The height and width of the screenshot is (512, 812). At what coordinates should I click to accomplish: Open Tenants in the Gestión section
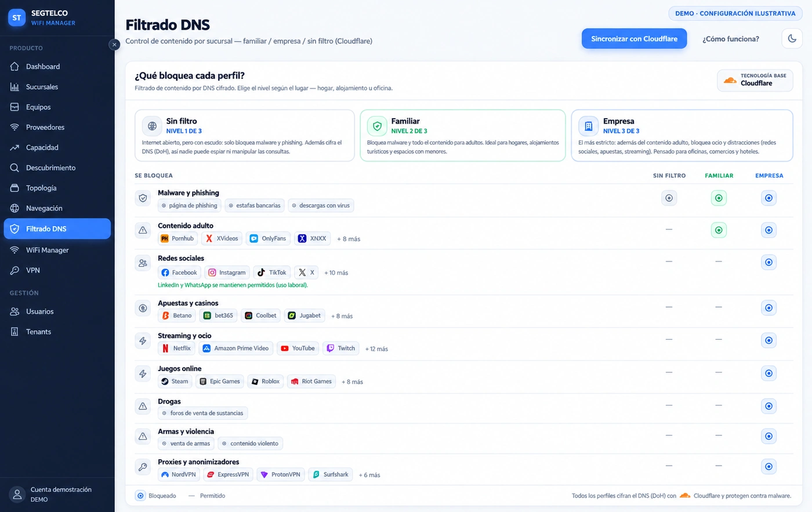coord(57,332)
